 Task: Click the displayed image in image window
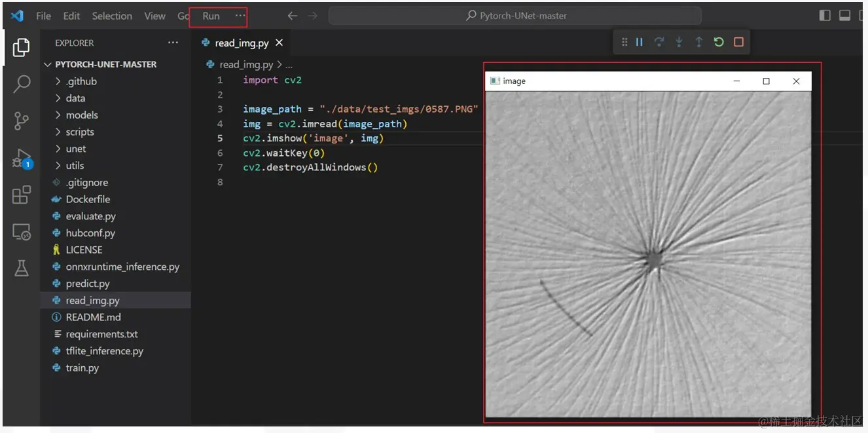[649, 253]
